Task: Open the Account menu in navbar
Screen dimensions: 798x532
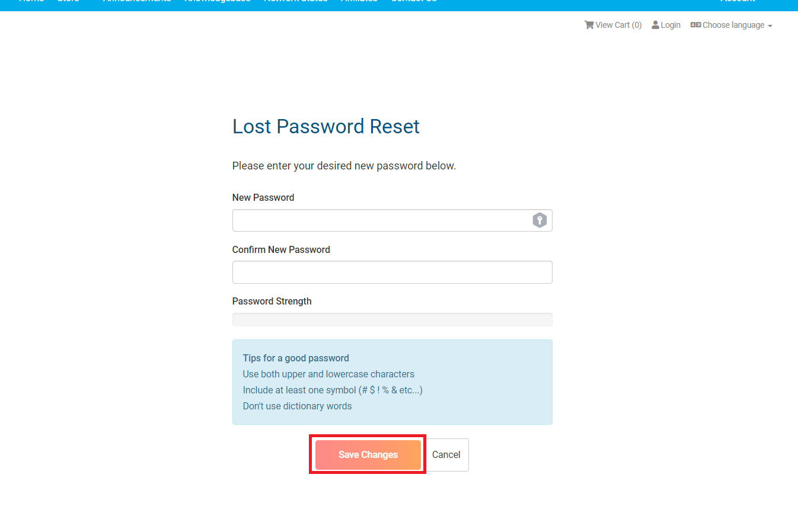Action: click(x=738, y=2)
